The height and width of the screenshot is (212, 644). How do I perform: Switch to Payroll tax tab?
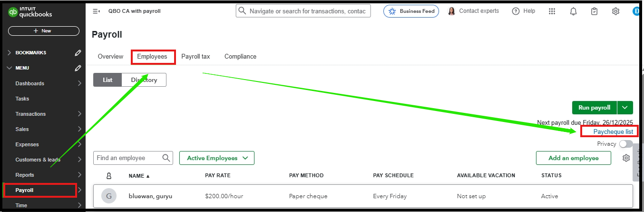click(195, 56)
